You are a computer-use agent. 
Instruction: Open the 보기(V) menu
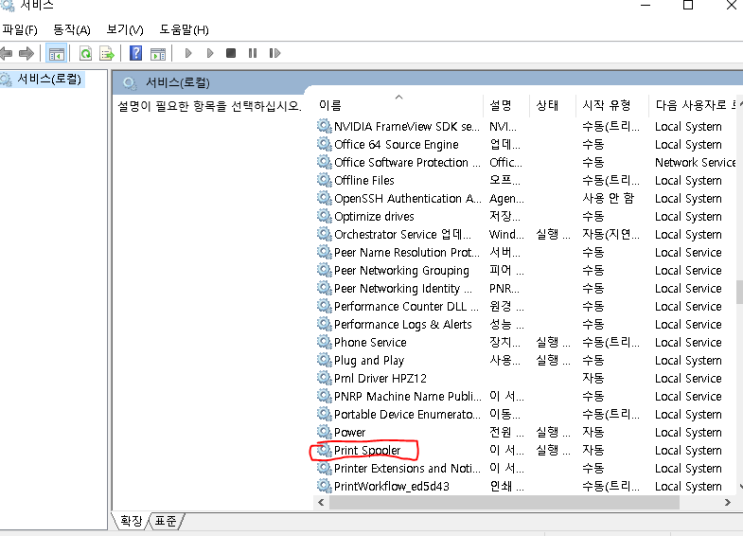click(x=125, y=30)
